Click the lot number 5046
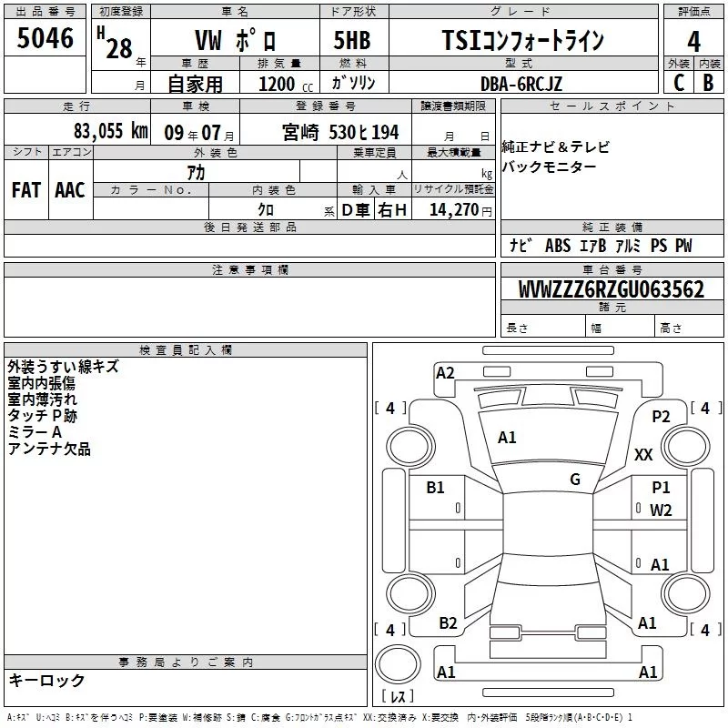 (x=45, y=40)
